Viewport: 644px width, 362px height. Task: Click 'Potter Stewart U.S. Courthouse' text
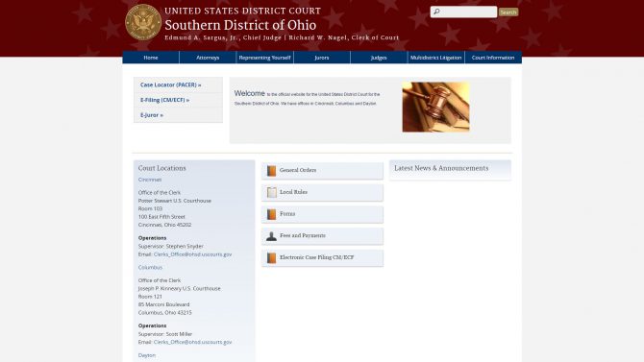(x=175, y=201)
